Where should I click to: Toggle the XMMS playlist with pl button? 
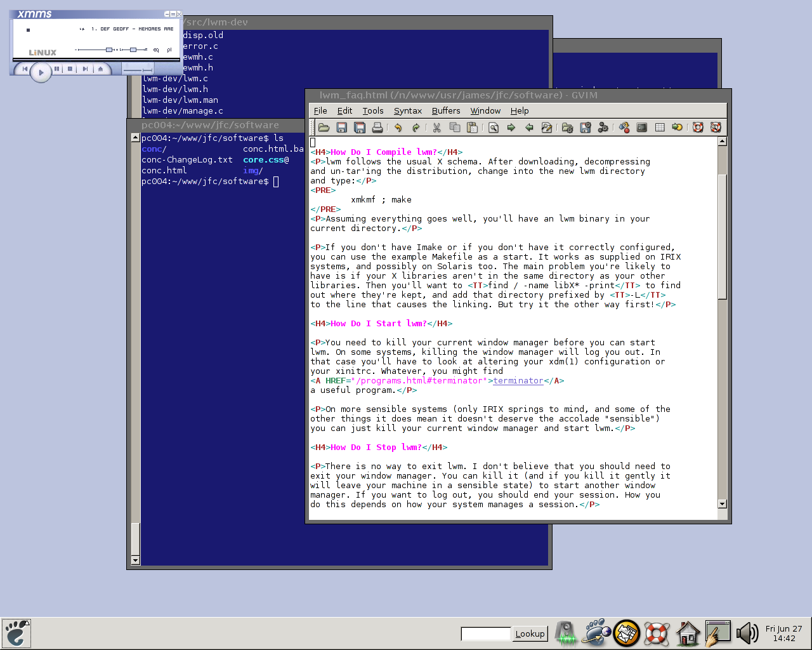pos(169,50)
